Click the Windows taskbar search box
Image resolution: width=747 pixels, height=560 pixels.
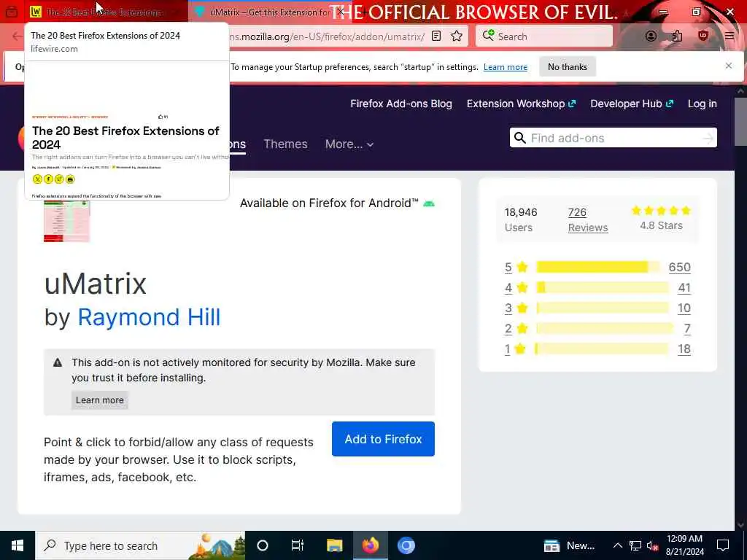coord(140,545)
